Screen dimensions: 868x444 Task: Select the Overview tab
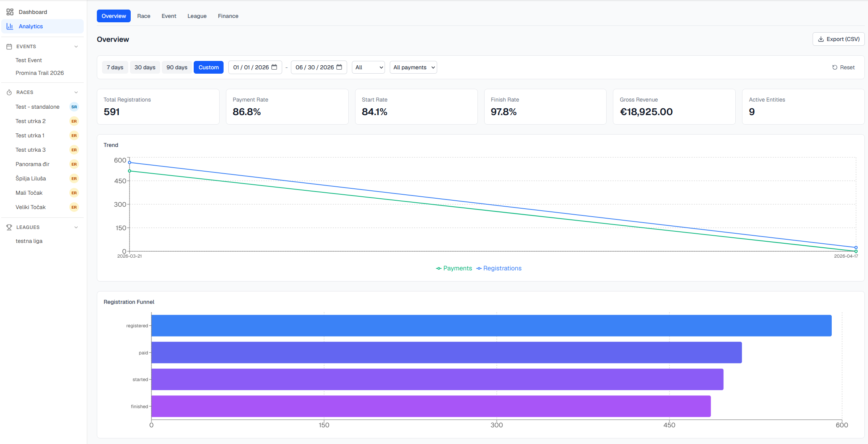[x=114, y=16]
